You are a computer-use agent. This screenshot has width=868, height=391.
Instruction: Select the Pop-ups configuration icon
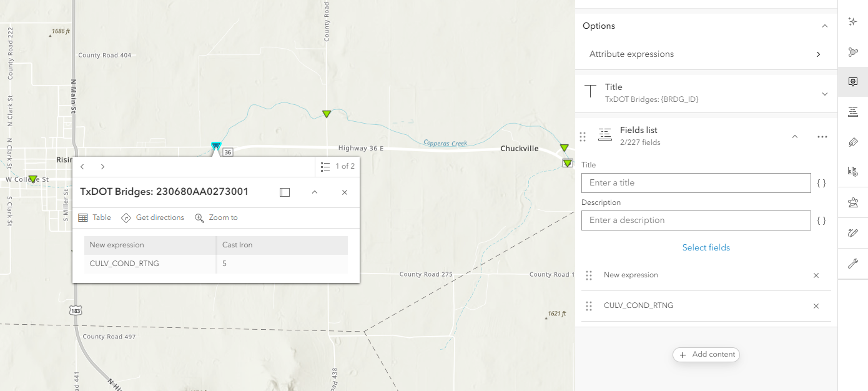pyautogui.click(x=853, y=82)
